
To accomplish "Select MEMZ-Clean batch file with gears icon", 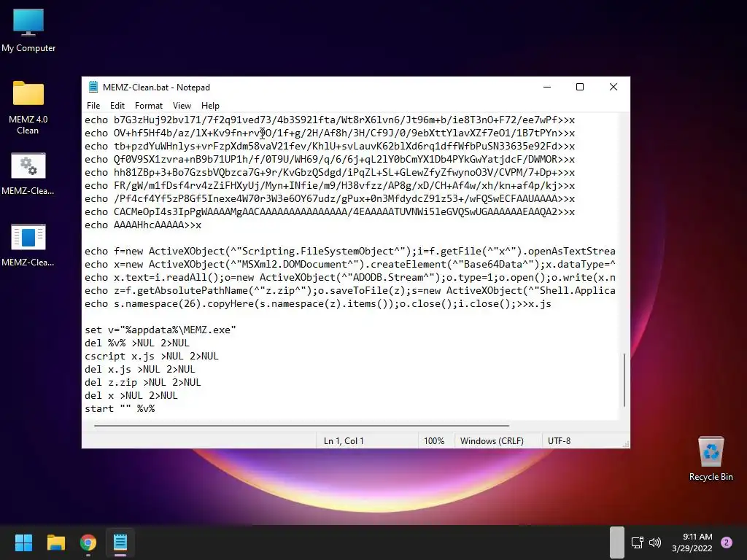I will (28, 174).
